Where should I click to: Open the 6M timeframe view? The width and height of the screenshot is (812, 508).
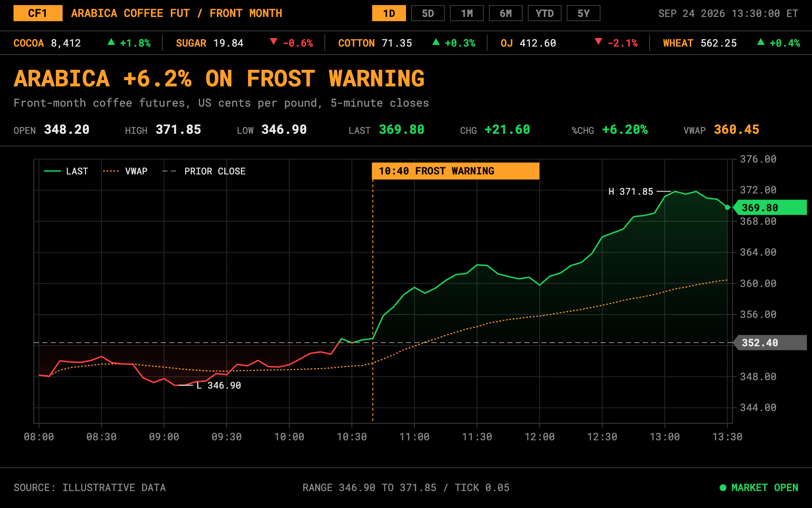(505, 14)
